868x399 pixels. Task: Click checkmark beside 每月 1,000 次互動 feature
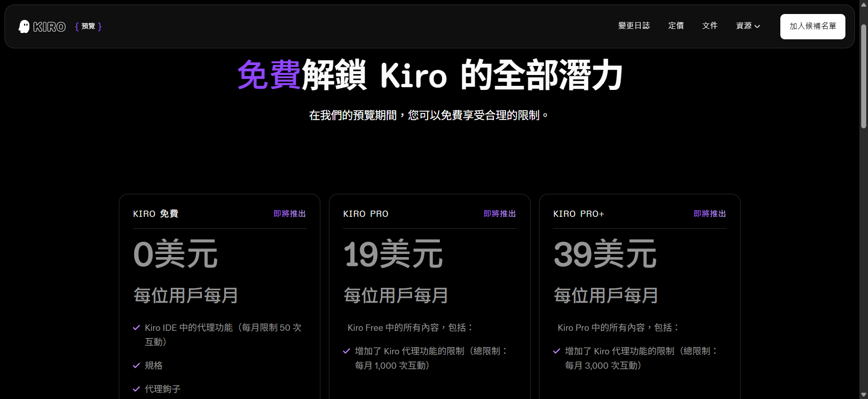(x=347, y=351)
